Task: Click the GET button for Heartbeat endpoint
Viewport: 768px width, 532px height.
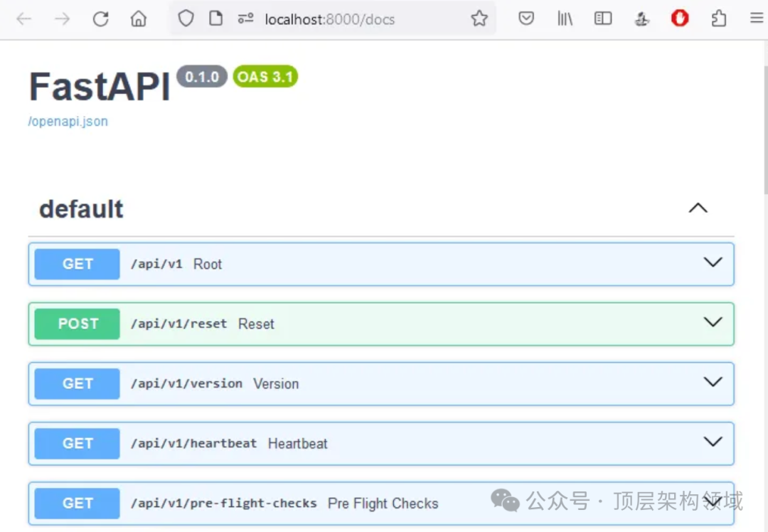Action: point(78,443)
